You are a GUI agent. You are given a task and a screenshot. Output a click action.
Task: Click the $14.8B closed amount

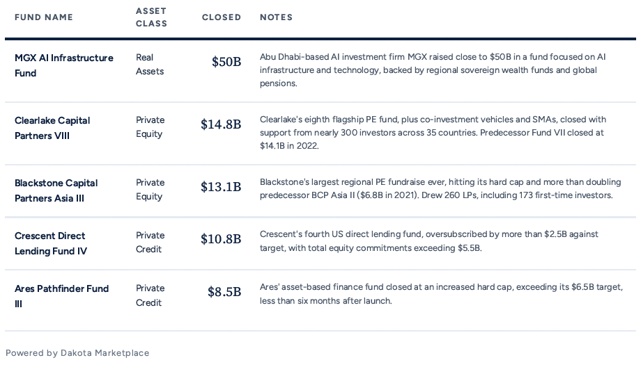(x=221, y=124)
